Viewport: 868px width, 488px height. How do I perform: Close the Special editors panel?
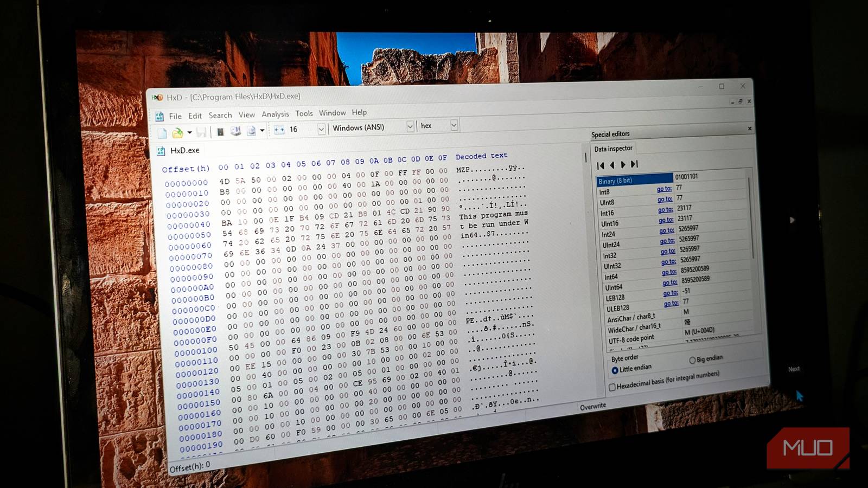click(750, 129)
